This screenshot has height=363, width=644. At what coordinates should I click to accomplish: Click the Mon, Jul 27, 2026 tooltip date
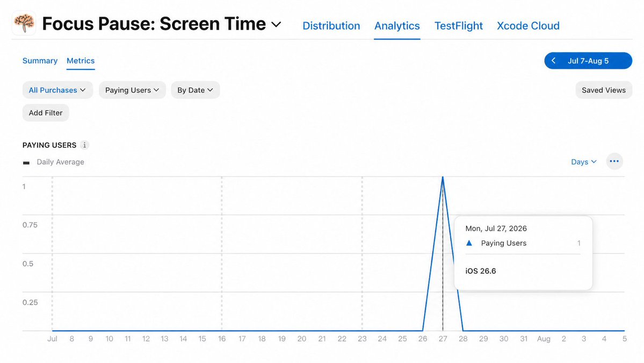(496, 229)
